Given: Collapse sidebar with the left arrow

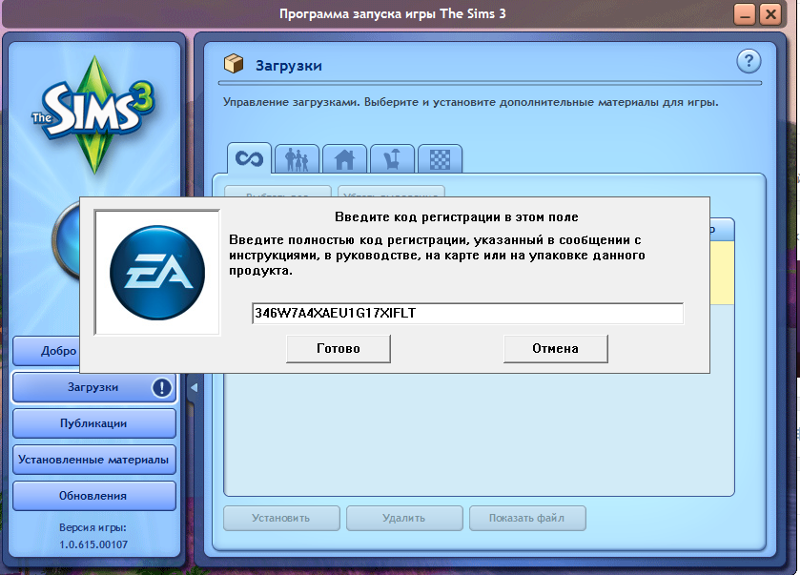Looking at the screenshot, I should point(194,388).
